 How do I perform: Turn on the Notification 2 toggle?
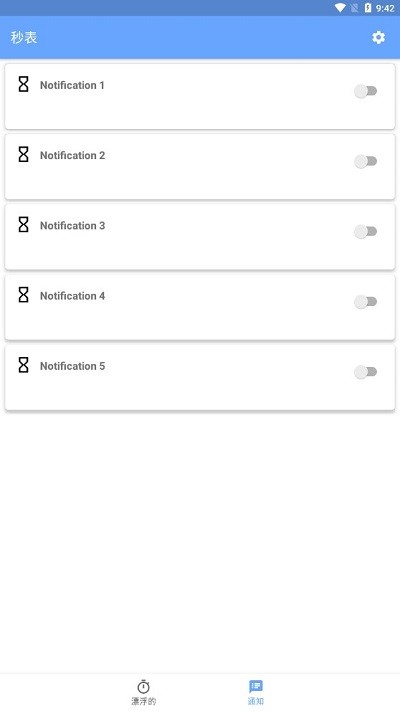(366, 161)
